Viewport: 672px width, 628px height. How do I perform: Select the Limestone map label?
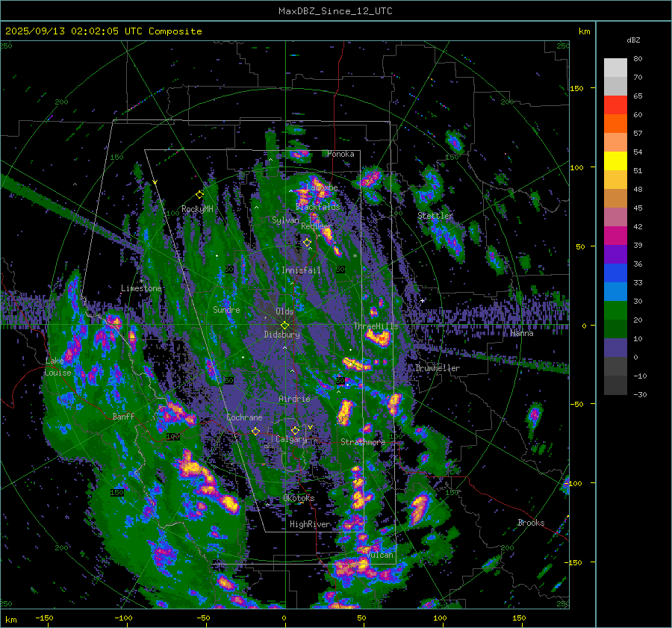coord(141,288)
